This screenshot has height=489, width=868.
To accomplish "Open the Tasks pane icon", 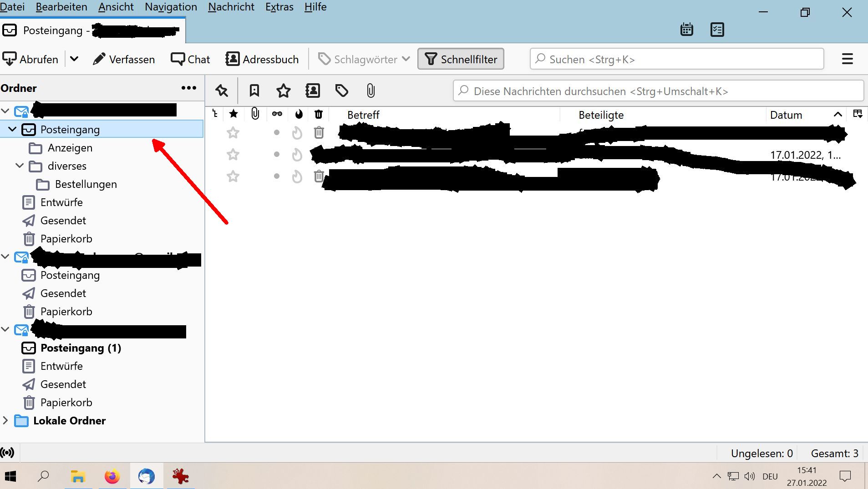I will pyautogui.click(x=717, y=29).
